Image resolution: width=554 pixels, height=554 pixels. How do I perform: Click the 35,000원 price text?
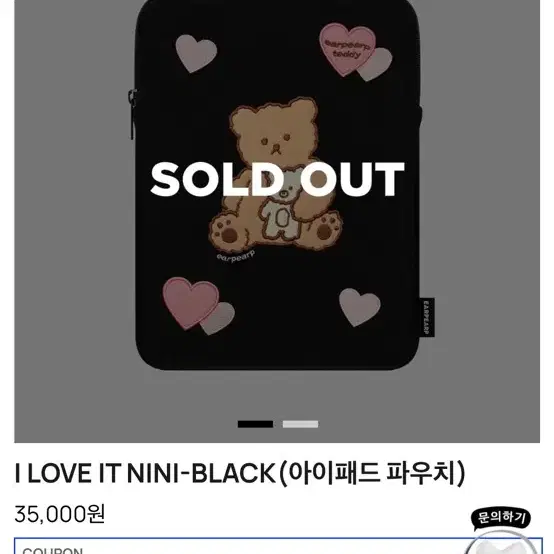(60, 514)
